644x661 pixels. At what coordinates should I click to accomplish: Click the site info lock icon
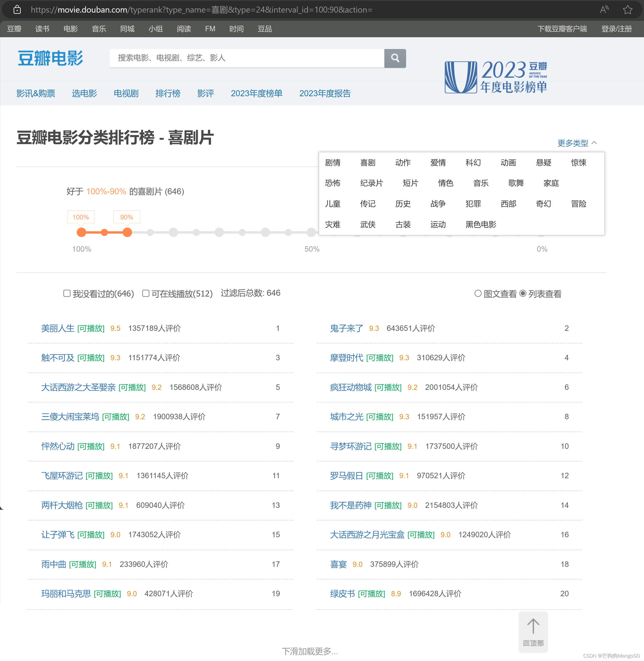[17, 9]
